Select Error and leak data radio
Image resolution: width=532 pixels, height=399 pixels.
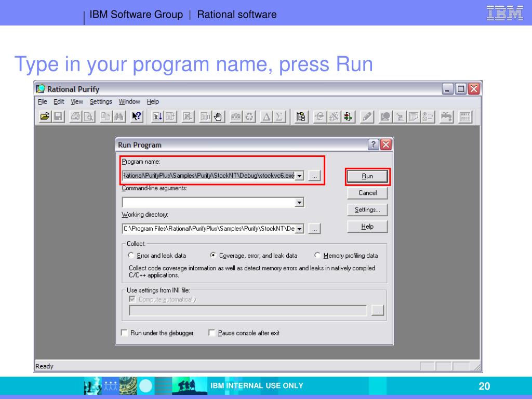(131, 255)
